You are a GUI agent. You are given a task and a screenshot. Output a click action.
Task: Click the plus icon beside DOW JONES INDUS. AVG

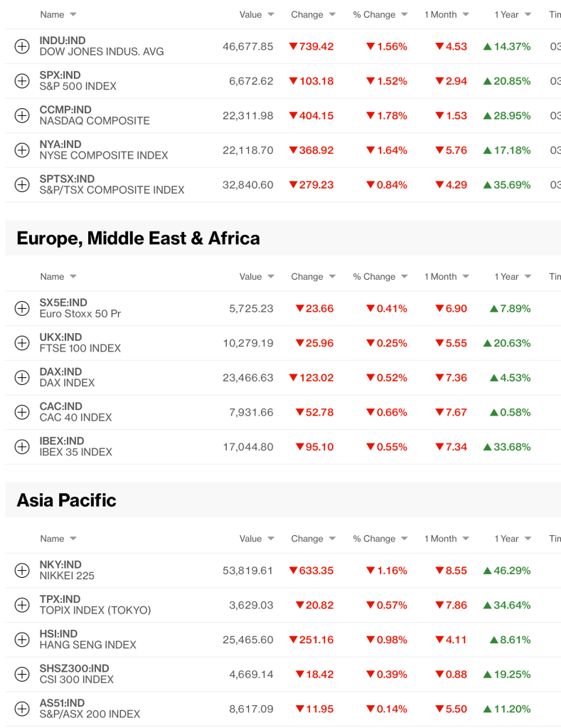pos(22,46)
